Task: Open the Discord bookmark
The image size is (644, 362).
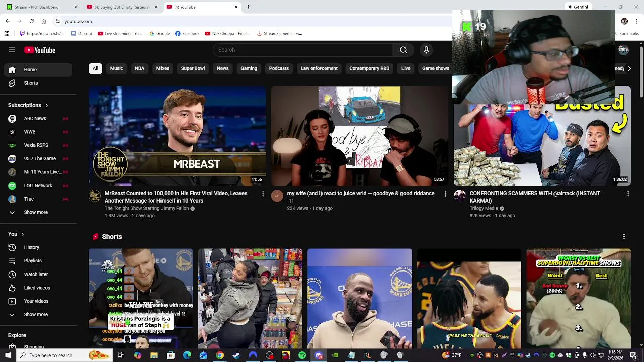Action: [82, 34]
